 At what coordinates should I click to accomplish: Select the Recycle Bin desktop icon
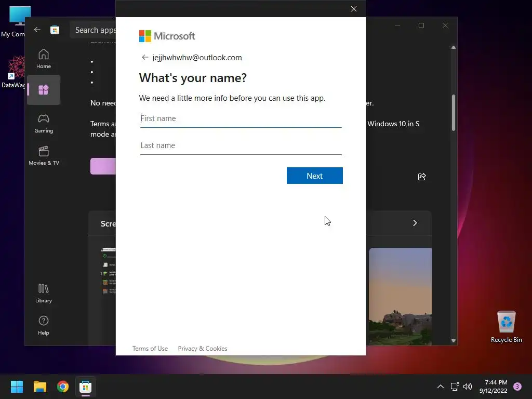tap(506, 326)
